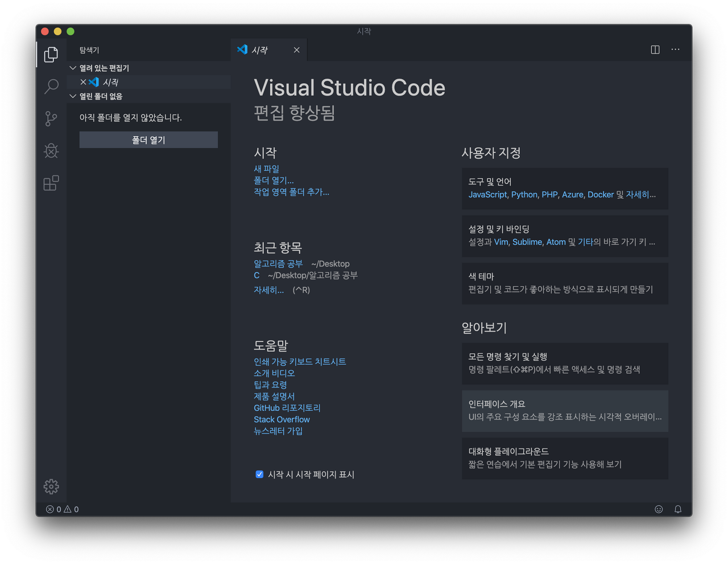The width and height of the screenshot is (728, 564).
Task: Collapse the 열려 있는 편집기 section
Action: pyautogui.click(x=73, y=68)
